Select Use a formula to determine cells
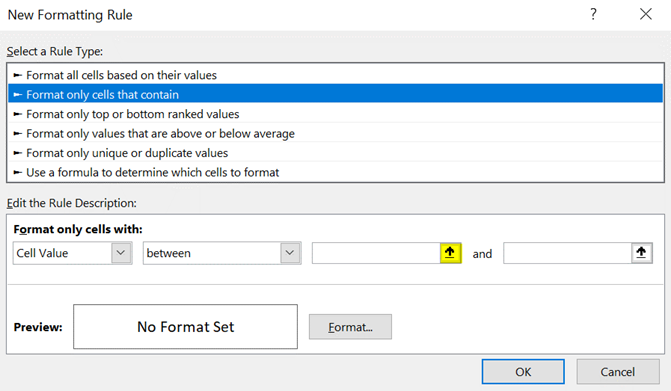This screenshot has height=391, width=671. point(336,172)
